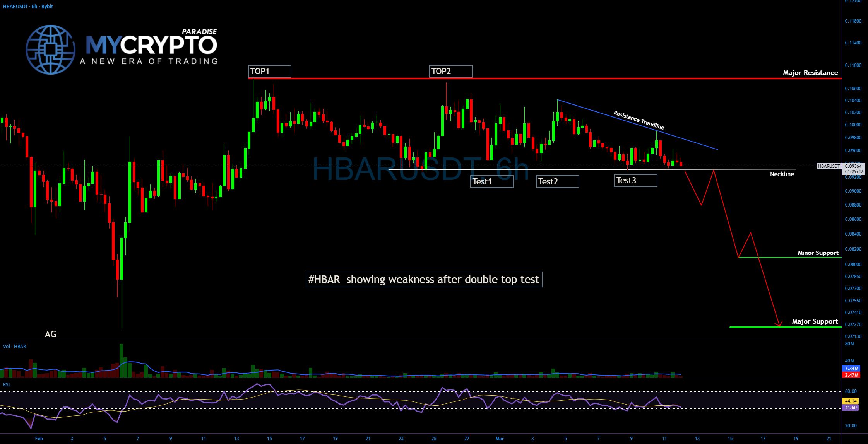Select the Test2 label box
Screen dimensions: 868x444
pos(557,181)
